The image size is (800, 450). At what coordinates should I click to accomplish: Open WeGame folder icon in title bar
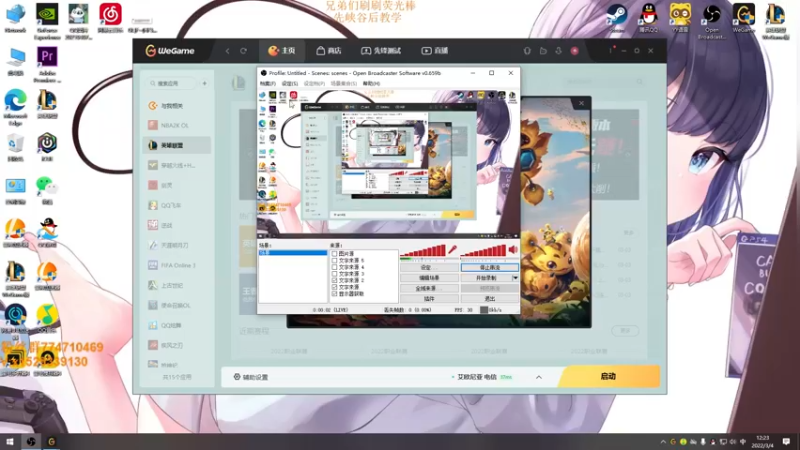(543, 51)
